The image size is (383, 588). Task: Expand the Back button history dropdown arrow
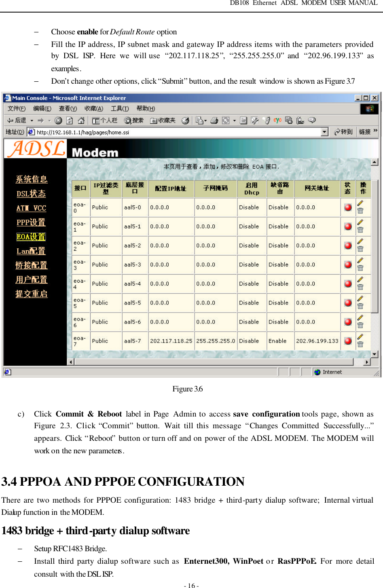(32, 120)
